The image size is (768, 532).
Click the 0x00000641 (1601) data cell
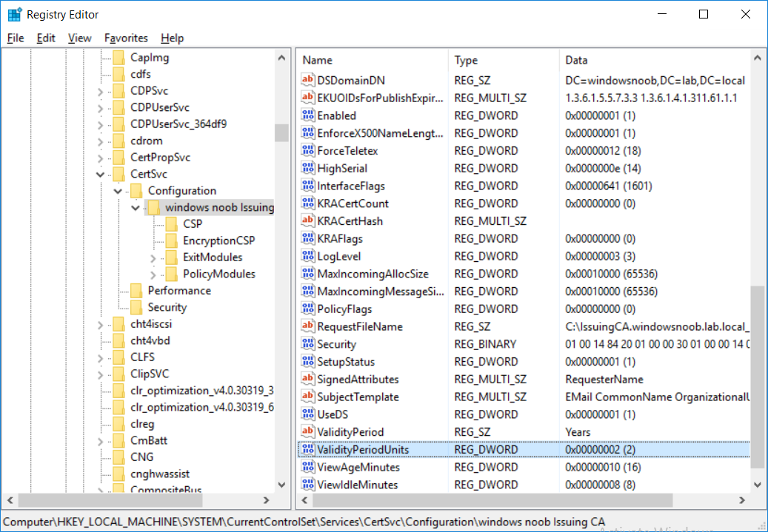[x=608, y=186]
